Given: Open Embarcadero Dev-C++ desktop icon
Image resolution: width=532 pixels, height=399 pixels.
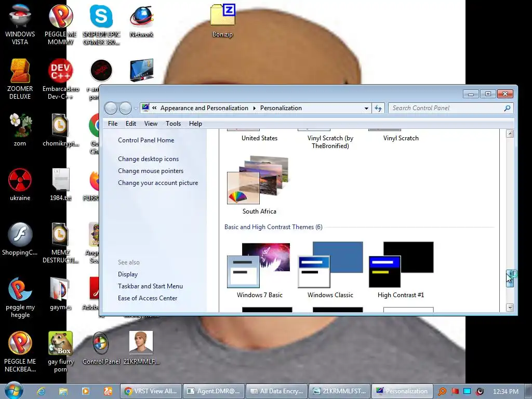Looking at the screenshot, I should [x=60, y=79].
